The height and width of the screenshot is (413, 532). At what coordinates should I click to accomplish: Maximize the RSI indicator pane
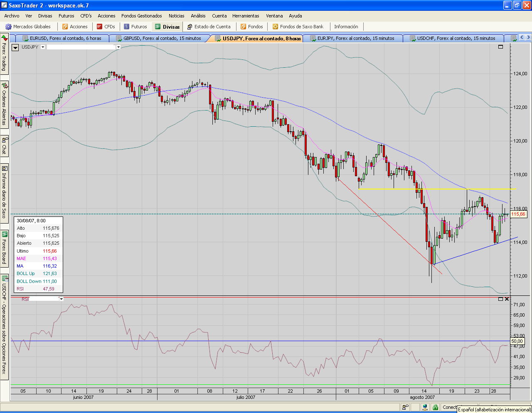500,299
